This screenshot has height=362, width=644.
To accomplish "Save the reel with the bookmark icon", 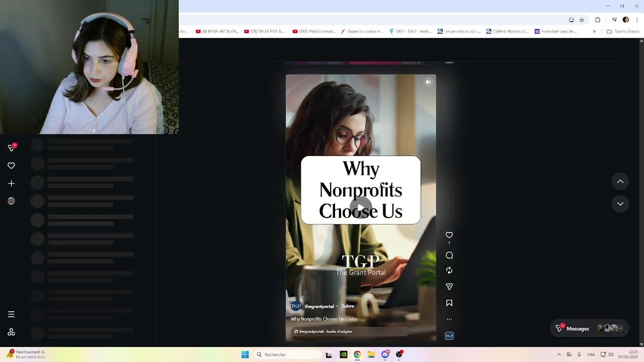I will 449,303.
